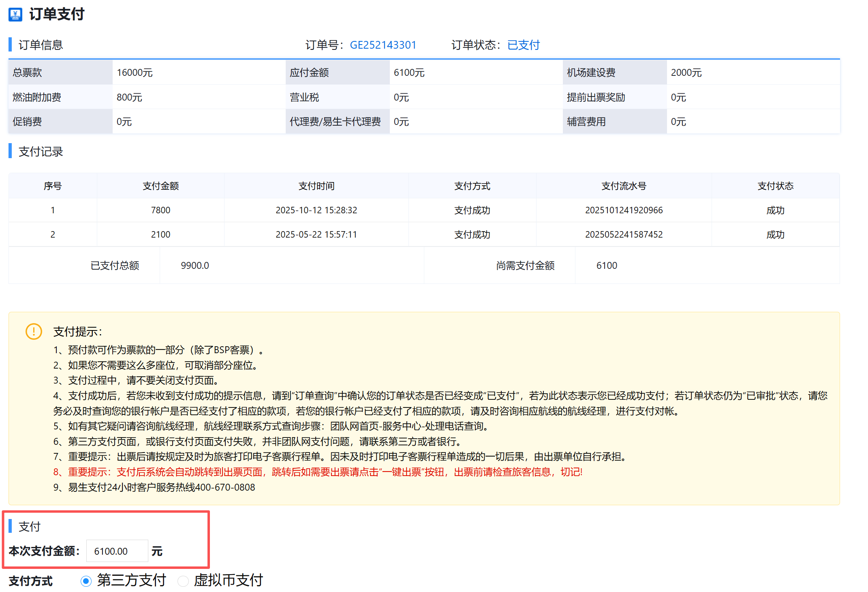Click the 支付方式 column header

pos(472,186)
